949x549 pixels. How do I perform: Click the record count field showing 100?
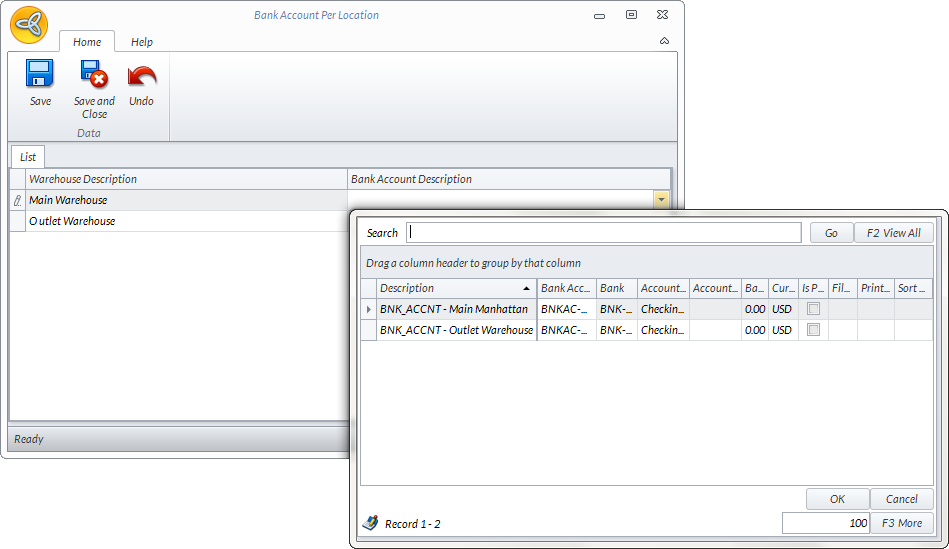[826, 523]
